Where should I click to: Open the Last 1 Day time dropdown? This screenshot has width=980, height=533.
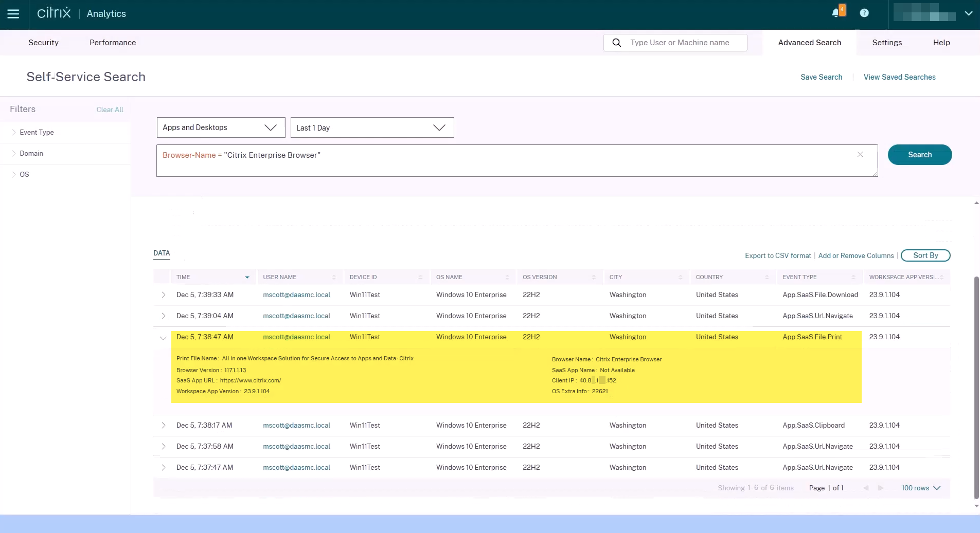point(372,127)
